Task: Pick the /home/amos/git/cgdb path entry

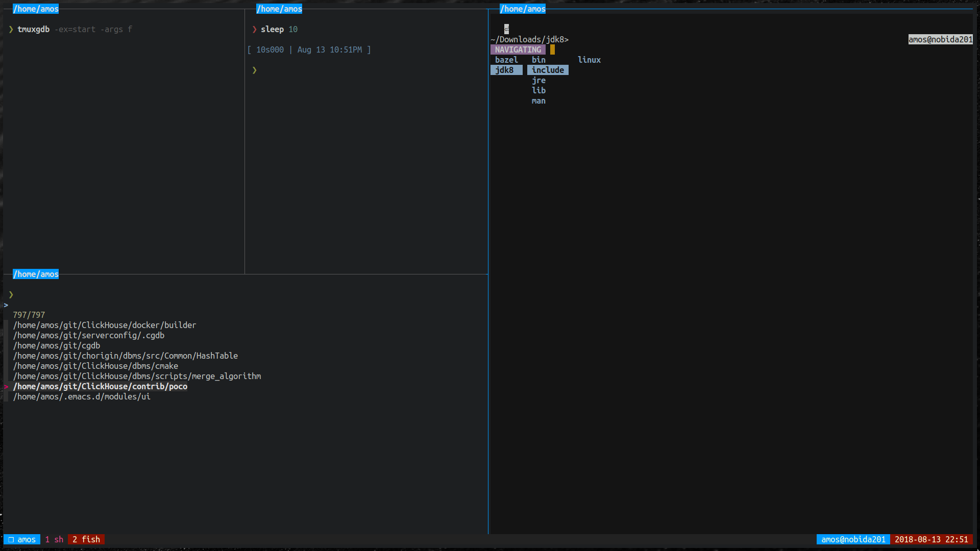Action: point(57,345)
